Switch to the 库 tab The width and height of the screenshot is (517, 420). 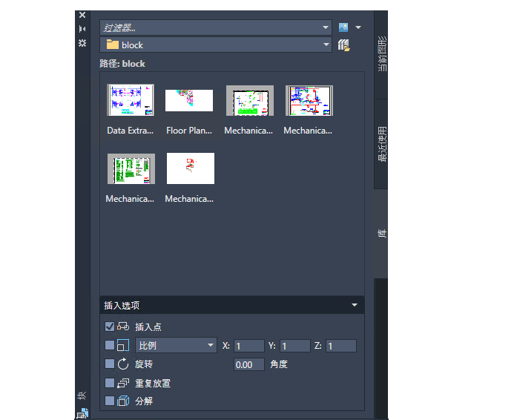click(x=381, y=234)
